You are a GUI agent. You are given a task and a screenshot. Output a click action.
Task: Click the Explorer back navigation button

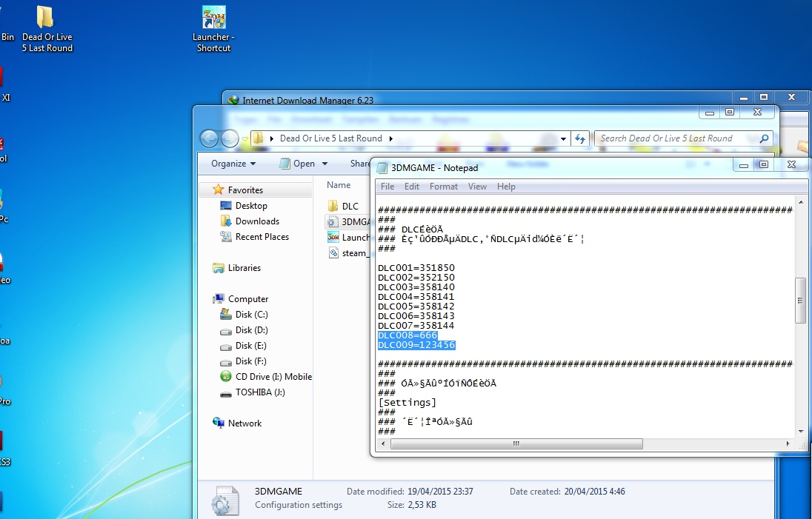coord(210,138)
